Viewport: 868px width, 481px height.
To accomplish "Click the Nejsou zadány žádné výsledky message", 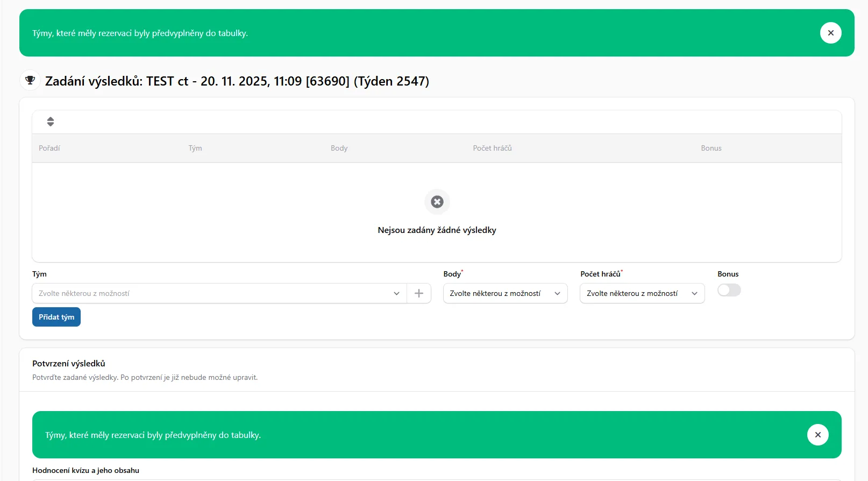I will [x=437, y=230].
